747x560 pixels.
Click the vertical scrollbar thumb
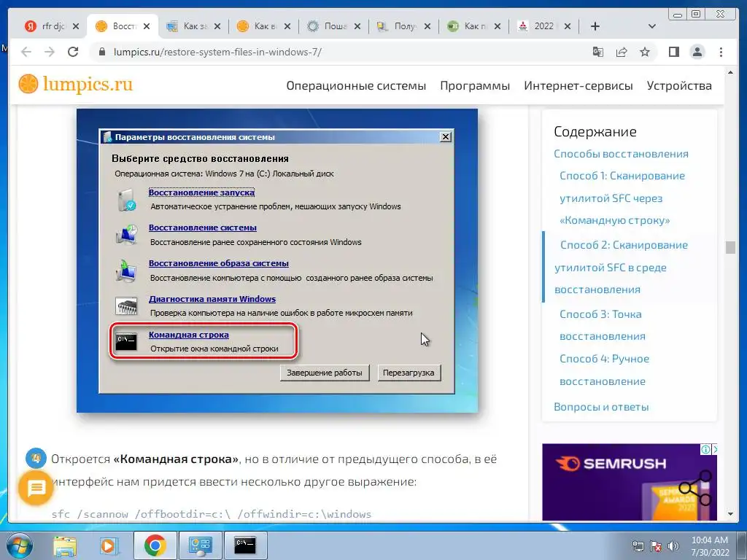(x=730, y=247)
